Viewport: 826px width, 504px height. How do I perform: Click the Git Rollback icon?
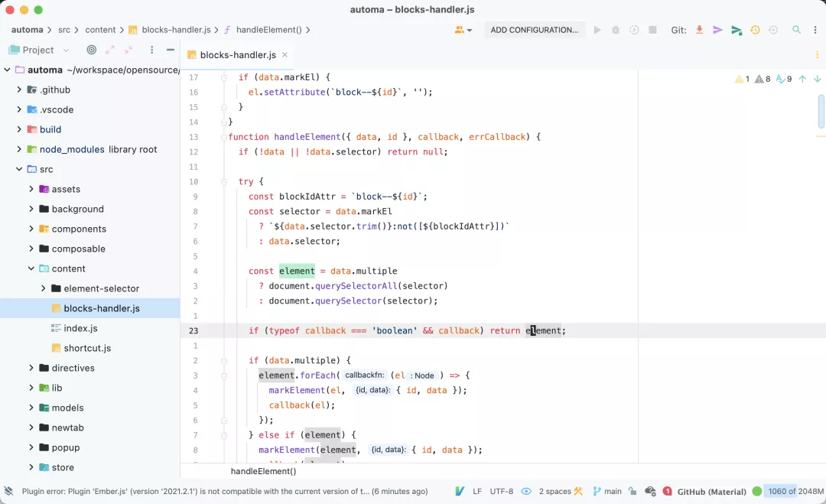[x=773, y=30]
